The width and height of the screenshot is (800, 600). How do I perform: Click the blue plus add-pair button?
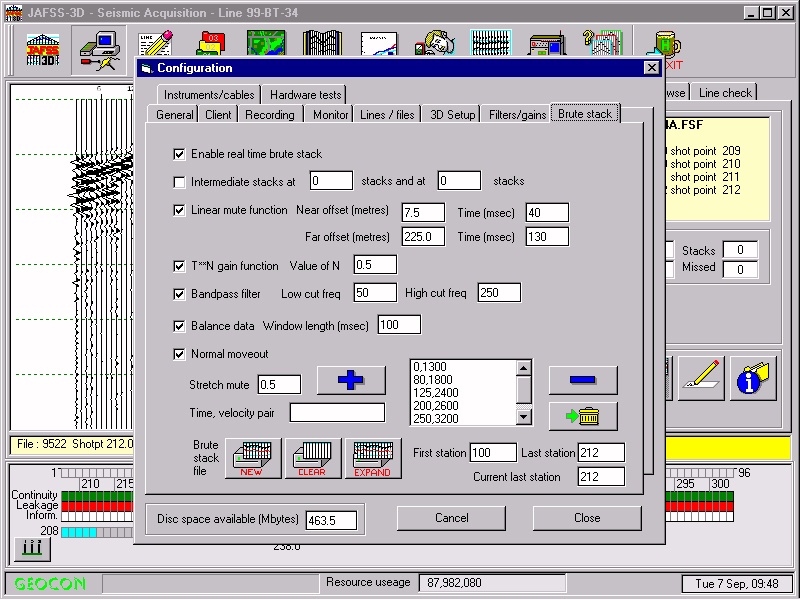[351, 380]
